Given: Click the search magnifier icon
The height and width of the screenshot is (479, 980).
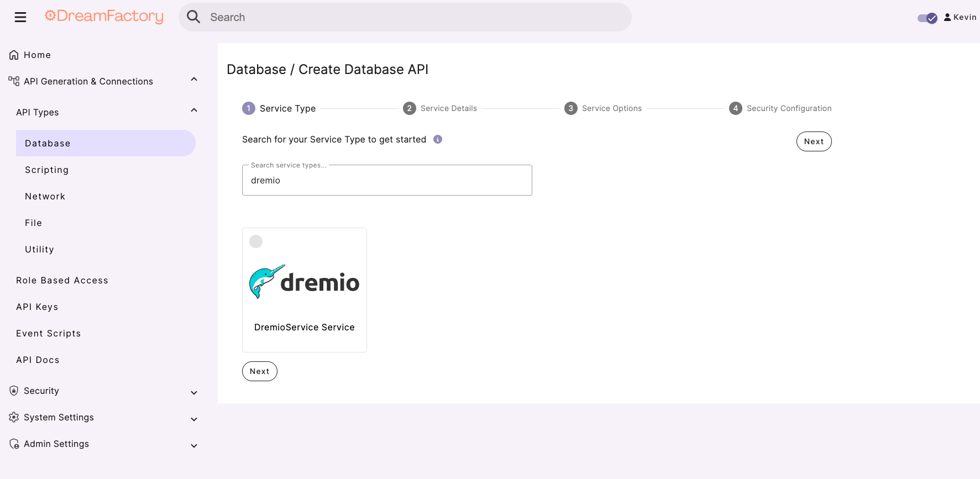Looking at the screenshot, I should coord(193,17).
